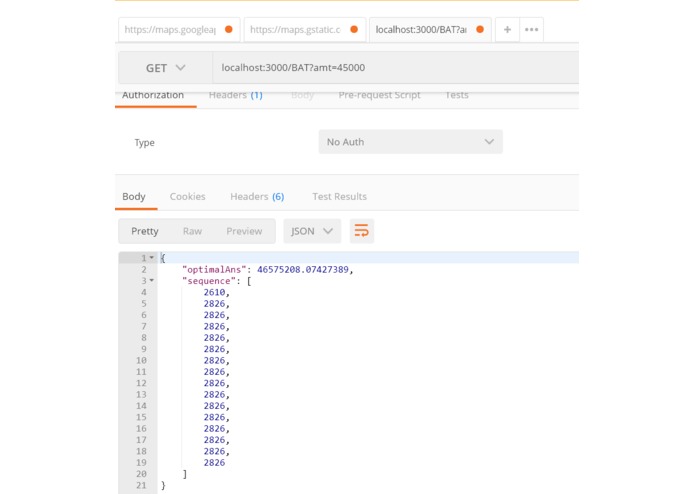Add a new request tab with plus icon

507,30
